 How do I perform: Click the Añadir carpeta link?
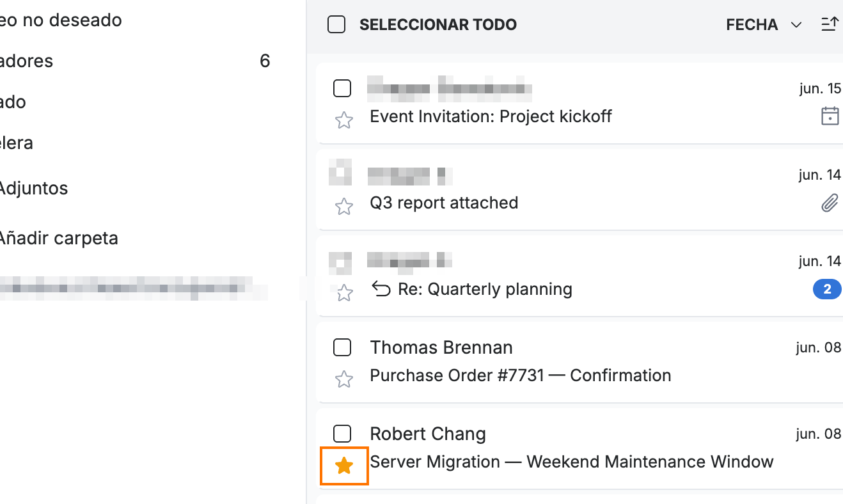point(58,239)
